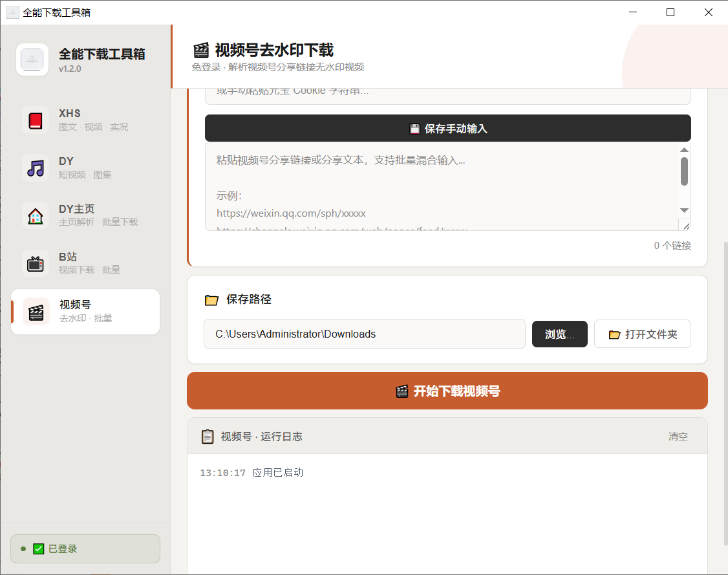Click the clapperboard icon on download button

(x=402, y=391)
